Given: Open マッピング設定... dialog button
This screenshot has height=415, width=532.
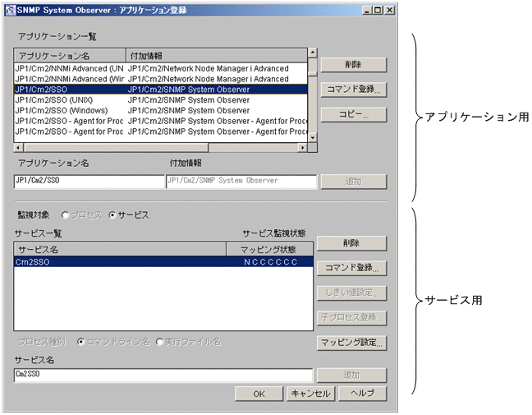Looking at the screenshot, I should 351,343.
